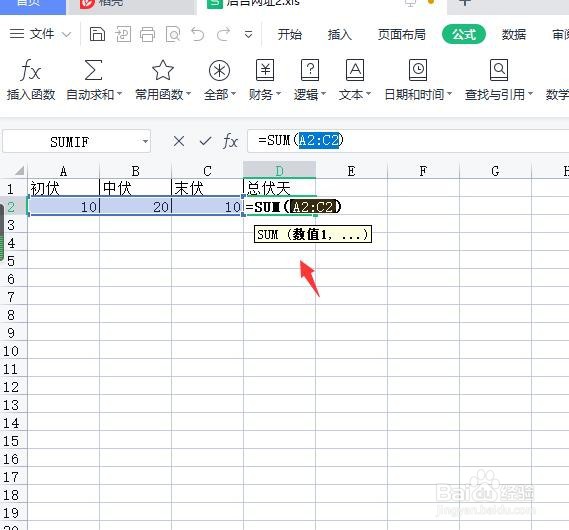The image size is (569, 530).
Task: Open 日期和时间 functions icon
Action: coord(418,70)
